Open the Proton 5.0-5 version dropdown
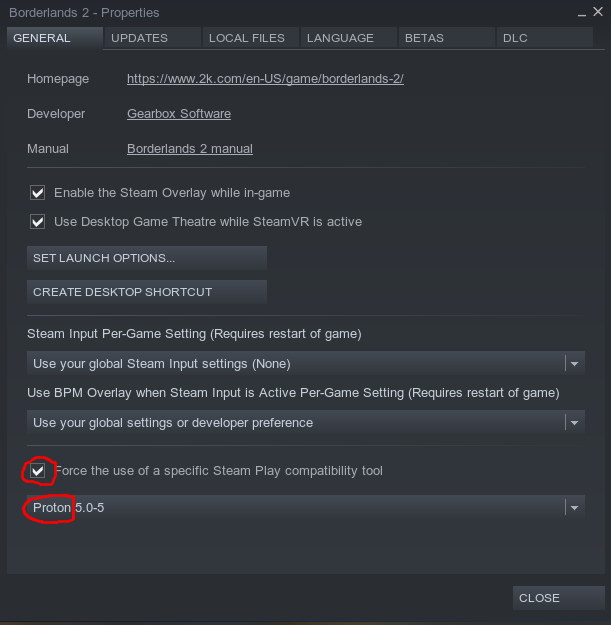 pos(573,508)
